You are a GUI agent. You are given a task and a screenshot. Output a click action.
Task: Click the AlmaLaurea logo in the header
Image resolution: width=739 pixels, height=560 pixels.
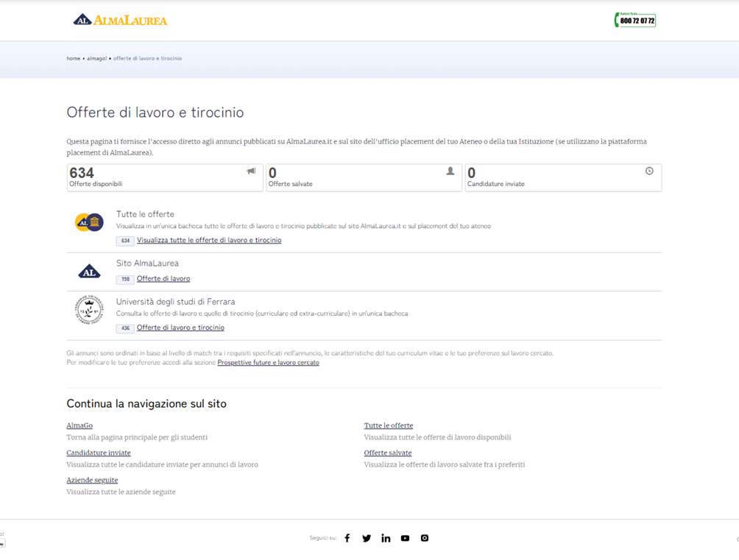click(120, 21)
